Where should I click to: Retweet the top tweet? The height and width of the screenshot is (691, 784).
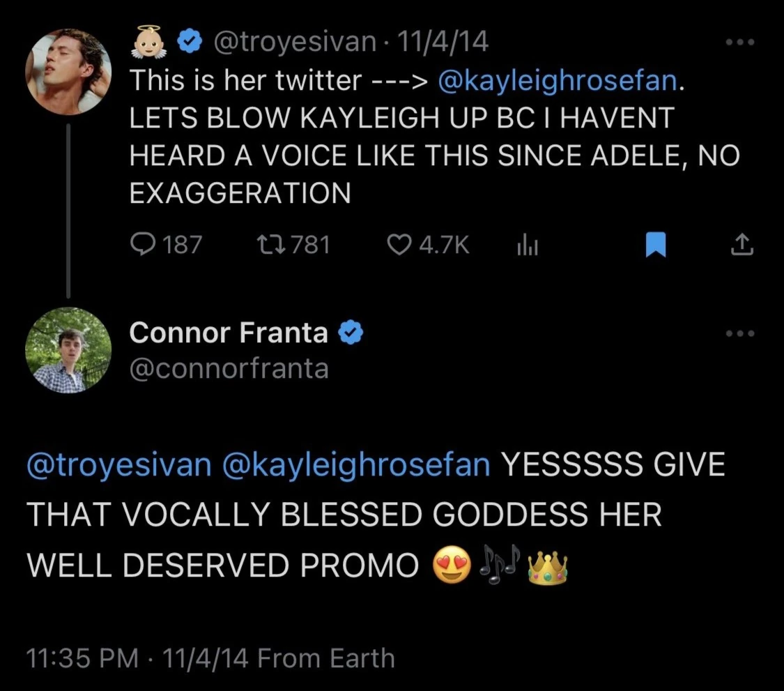[267, 244]
